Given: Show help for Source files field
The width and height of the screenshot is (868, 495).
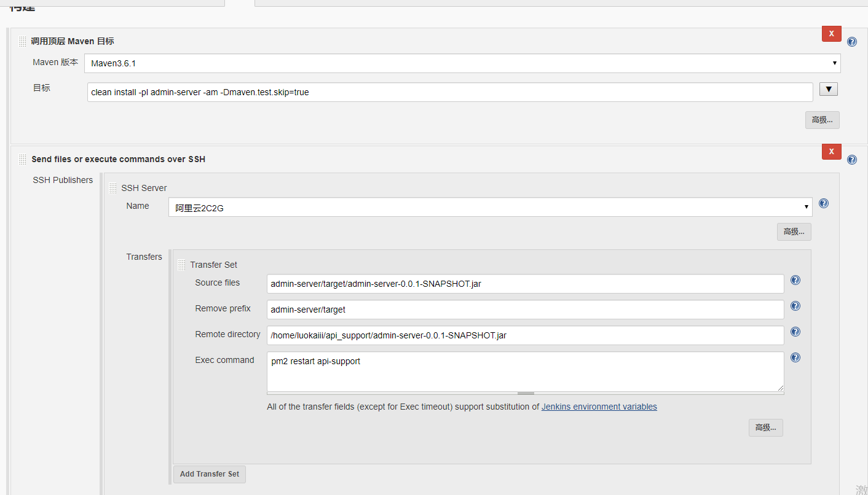Looking at the screenshot, I should [x=795, y=280].
